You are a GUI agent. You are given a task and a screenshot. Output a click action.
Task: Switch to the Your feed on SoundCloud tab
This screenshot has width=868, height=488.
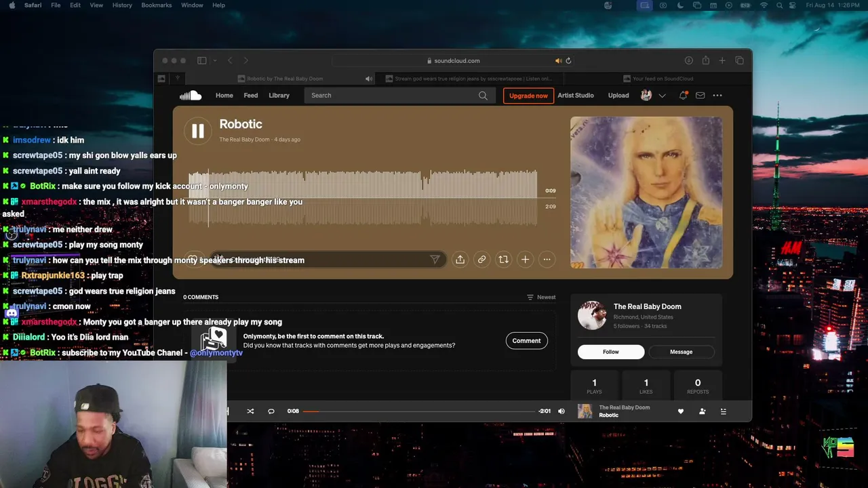[x=657, y=79]
